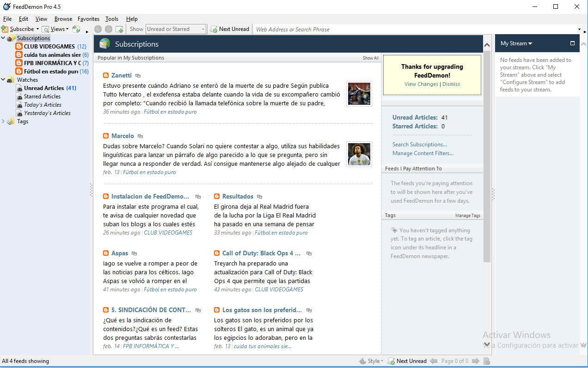Open Manage Content Filters link
The width and height of the screenshot is (588, 368).
tap(423, 153)
